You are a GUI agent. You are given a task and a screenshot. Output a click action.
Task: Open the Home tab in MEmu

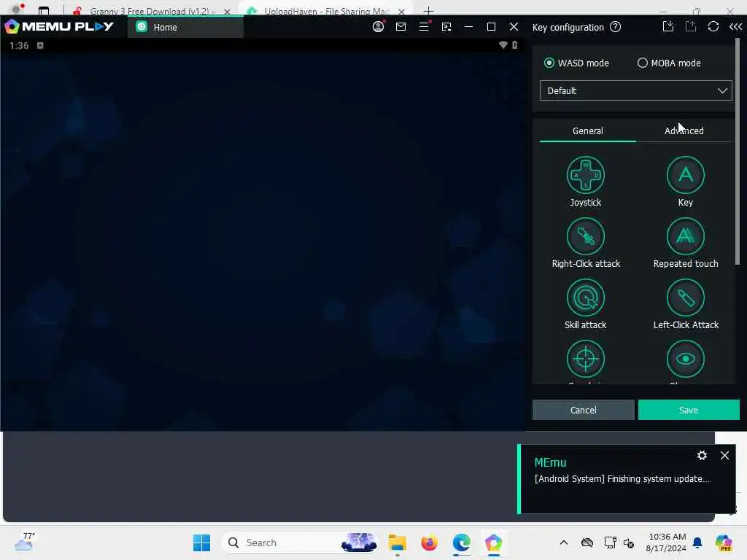click(x=186, y=27)
